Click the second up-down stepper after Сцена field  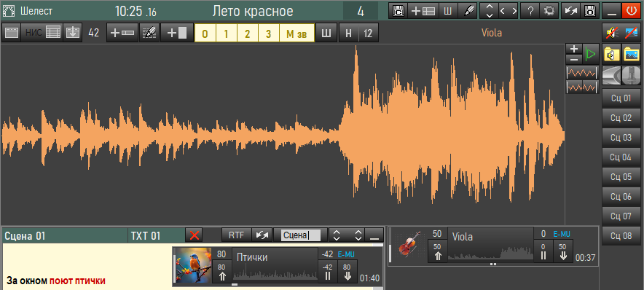(358, 235)
